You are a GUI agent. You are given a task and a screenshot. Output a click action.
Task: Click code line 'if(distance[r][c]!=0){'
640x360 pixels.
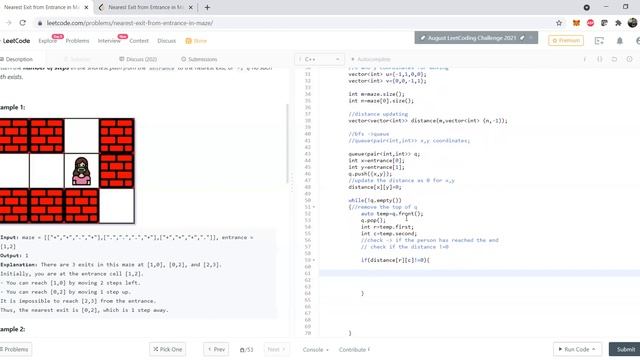(x=395, y=260)
